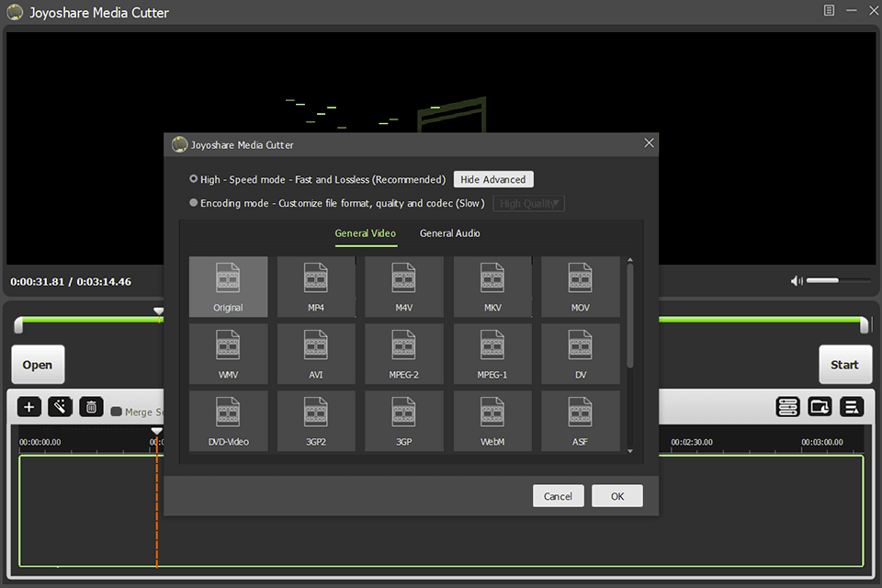This screenshot has width=882, height=588.
Task: Open the High Quality dropdown
Action: coord(528,203)
